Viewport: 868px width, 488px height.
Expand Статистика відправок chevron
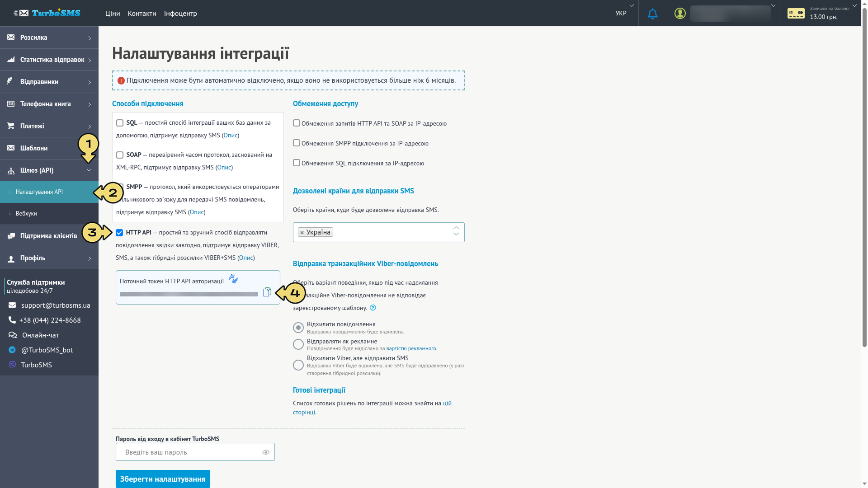tap(90, 60)
